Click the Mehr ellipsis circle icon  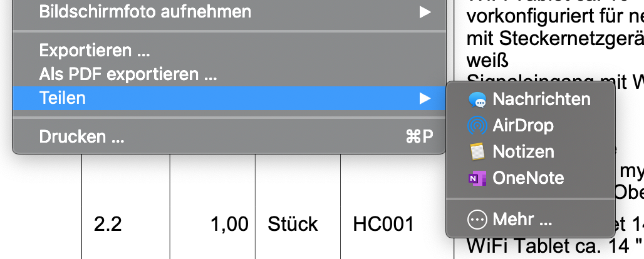pyautogui.click(x=477, y=220)
